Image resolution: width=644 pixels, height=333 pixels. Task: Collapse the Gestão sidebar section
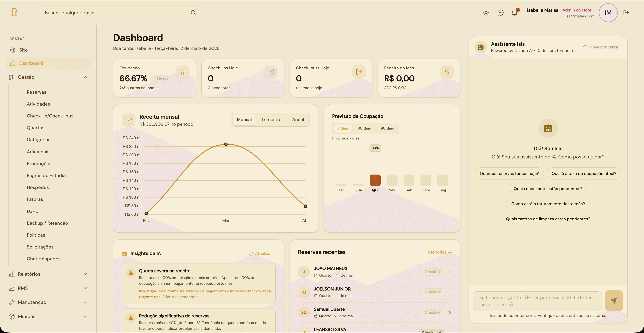pyautogui.click(x=85, y=77)
